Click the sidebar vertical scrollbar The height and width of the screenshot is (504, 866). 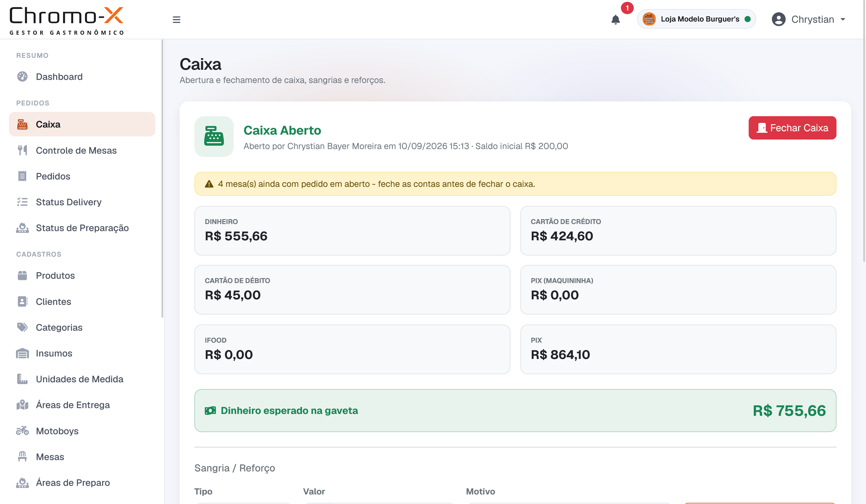162,179
